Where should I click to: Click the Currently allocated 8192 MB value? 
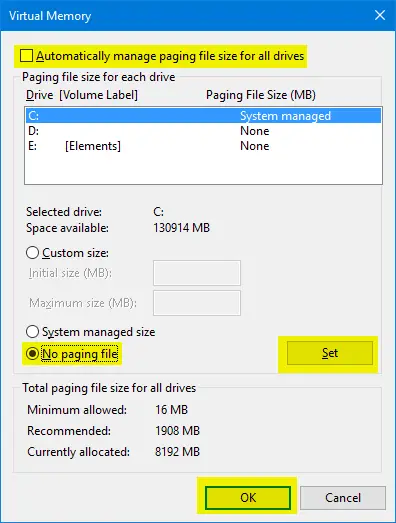(x=177, y=452)
